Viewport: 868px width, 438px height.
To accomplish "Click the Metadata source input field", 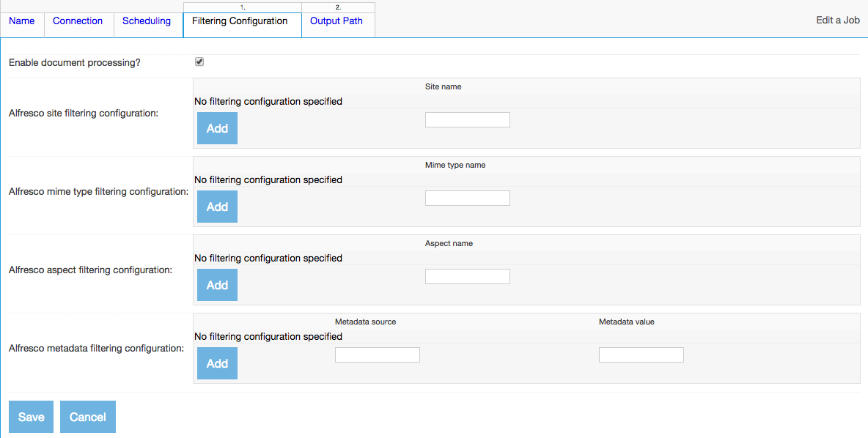I will pyautogui.click(x=377, y=355).
